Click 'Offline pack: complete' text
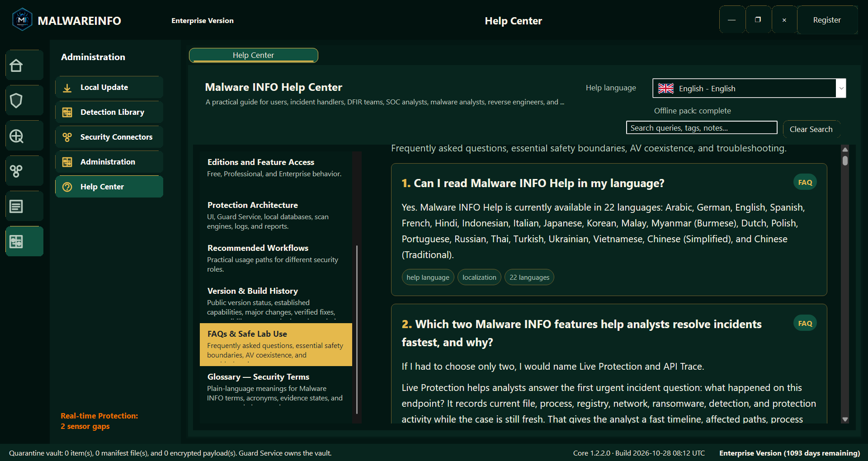Image resolution: width=868 pixels, height=461 pixels. click(x=692, y=111)
